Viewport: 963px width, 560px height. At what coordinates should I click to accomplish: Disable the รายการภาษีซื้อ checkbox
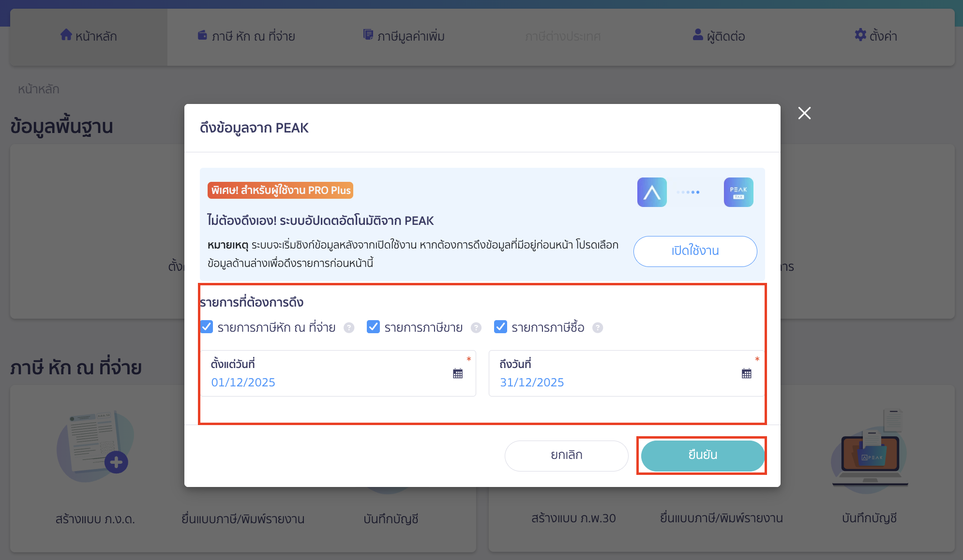[x=500, y=327]
